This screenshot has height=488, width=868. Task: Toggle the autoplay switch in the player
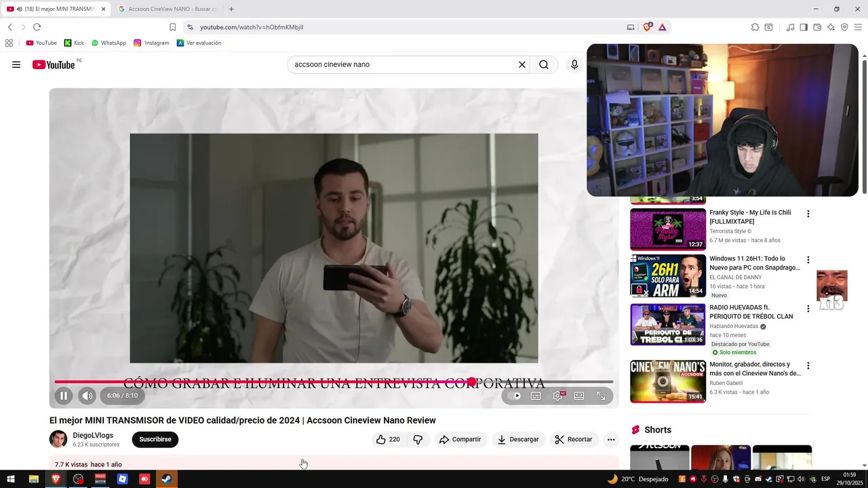point(515,396)
